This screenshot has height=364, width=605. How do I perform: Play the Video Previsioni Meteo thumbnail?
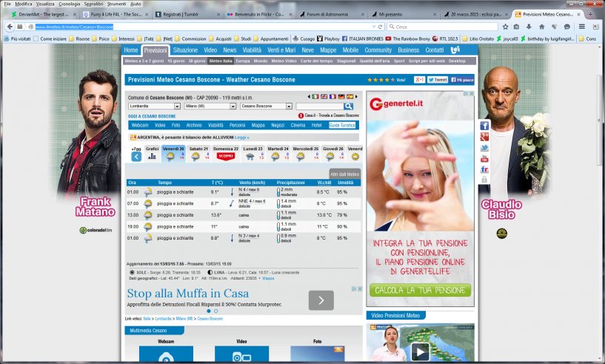(x=419, y=351)
